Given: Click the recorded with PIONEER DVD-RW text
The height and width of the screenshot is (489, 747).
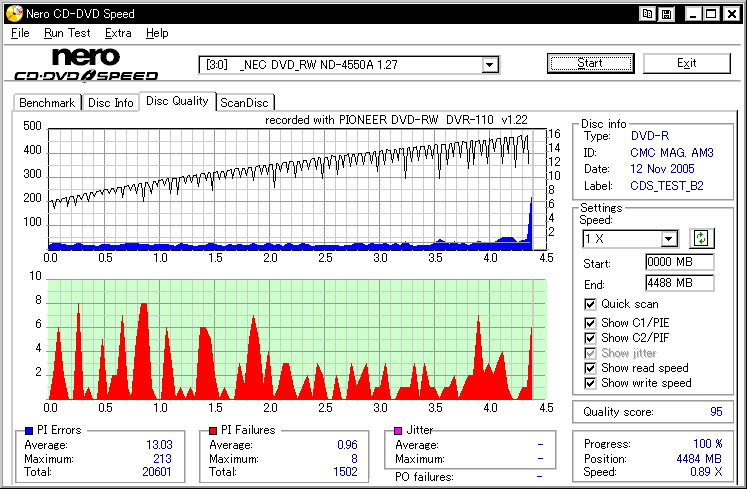Looking at the screenshot, I should coord(396,120).
